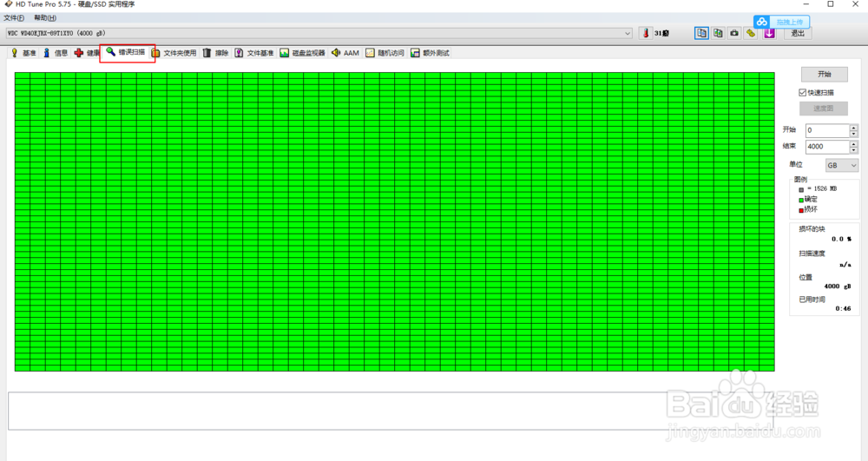Minimize the HD Tune Pro window
This screenshot has width=868, height=461.
coord(806,3)
